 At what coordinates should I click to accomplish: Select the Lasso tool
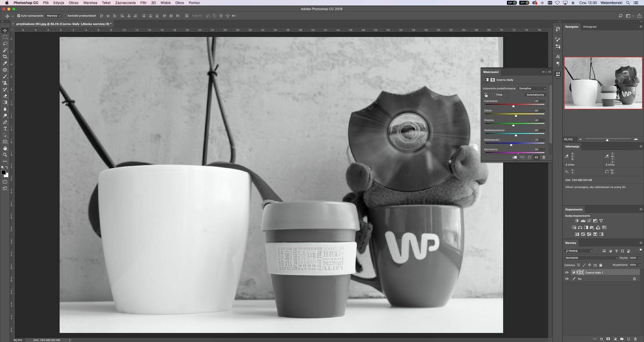pyautogui.click(x=5, y=43)
